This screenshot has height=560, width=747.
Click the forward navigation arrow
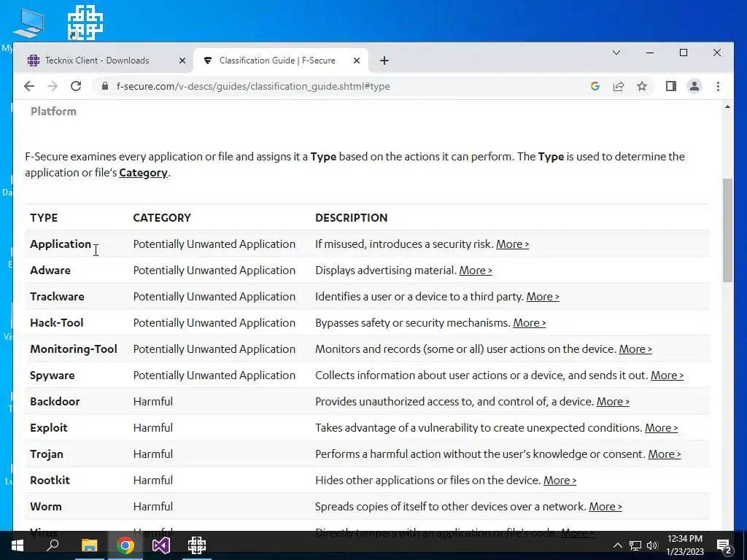tap(53, 86)
